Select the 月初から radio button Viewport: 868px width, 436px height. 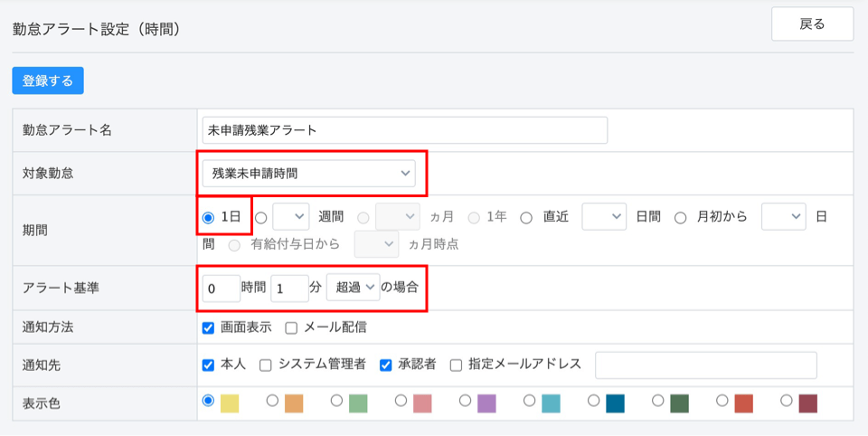point(681,217)
